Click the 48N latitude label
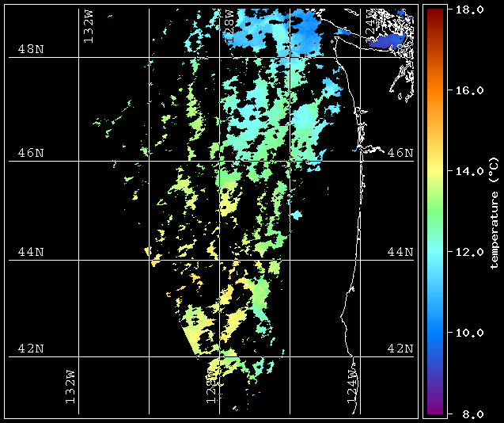The width and height of the screenshot is (504, 423). (31, 49)
